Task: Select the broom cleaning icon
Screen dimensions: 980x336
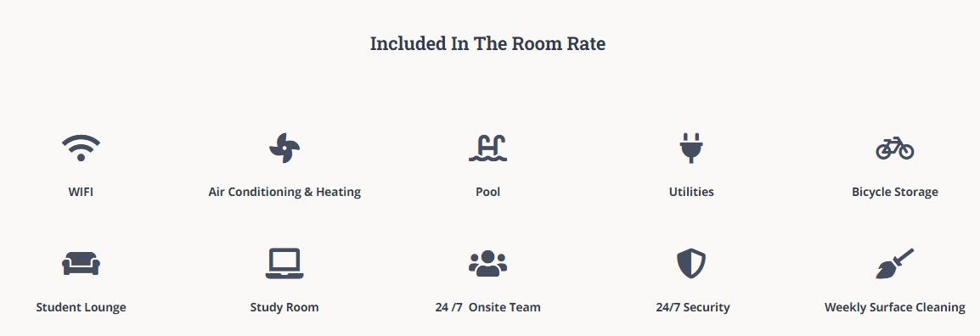Action: 894,264
